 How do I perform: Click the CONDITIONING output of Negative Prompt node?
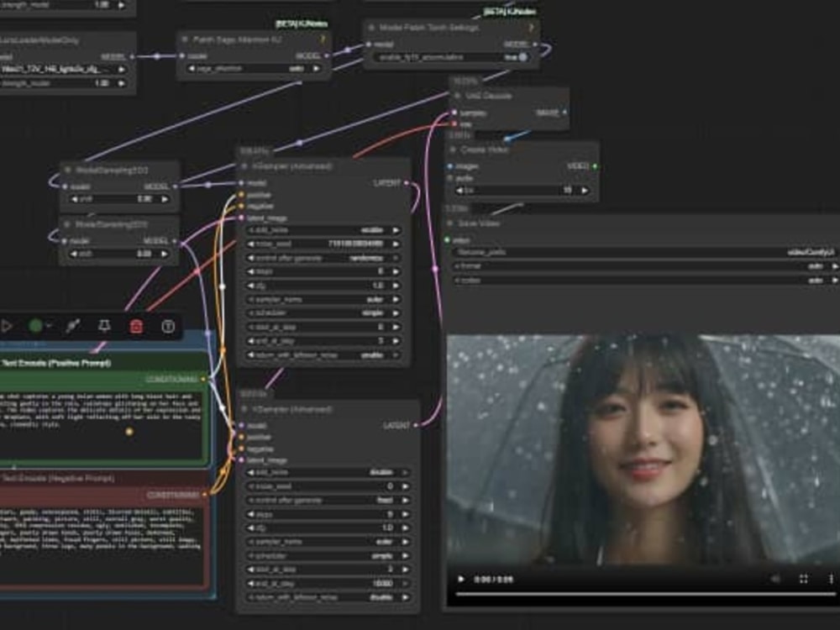tap(204, 495)
